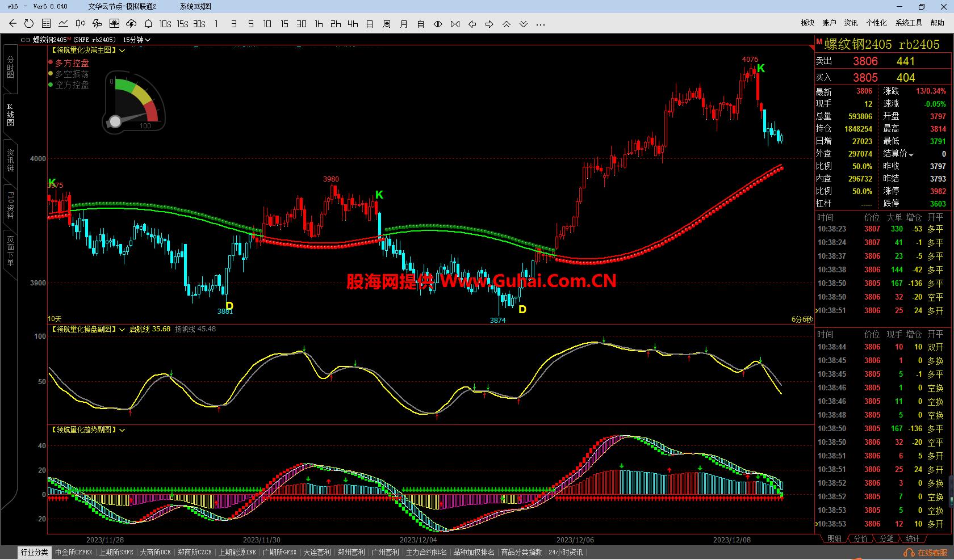Click the candlestick chart toolbar icon
954x560 pixels.
[x=80, y=23]
